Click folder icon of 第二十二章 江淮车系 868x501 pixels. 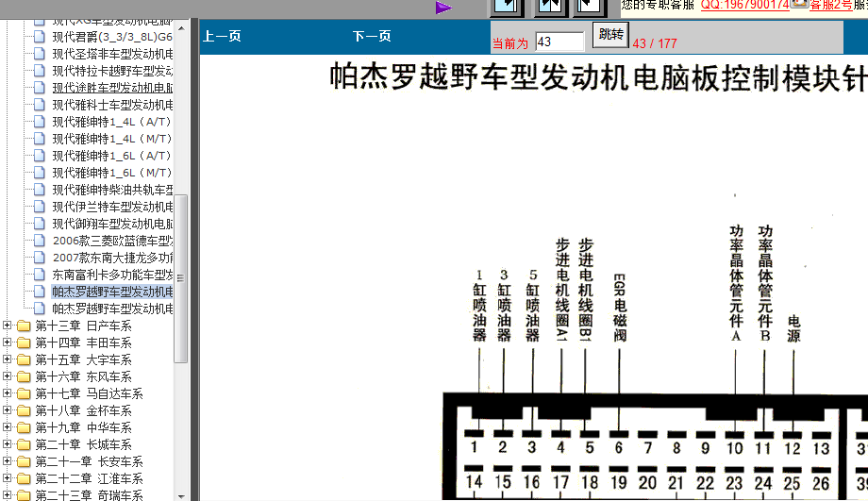(24, 478)
